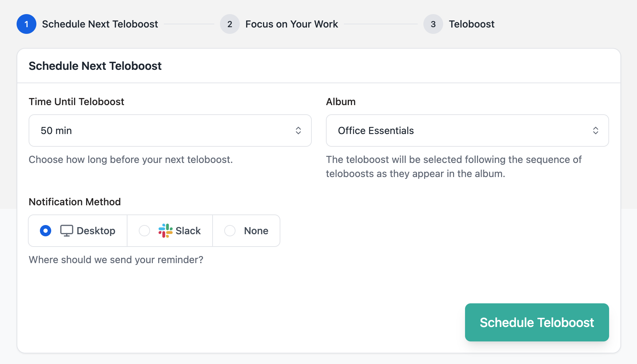Select the Slack radio button
Screen dimensions: 637x364
(x=144, y=231)
